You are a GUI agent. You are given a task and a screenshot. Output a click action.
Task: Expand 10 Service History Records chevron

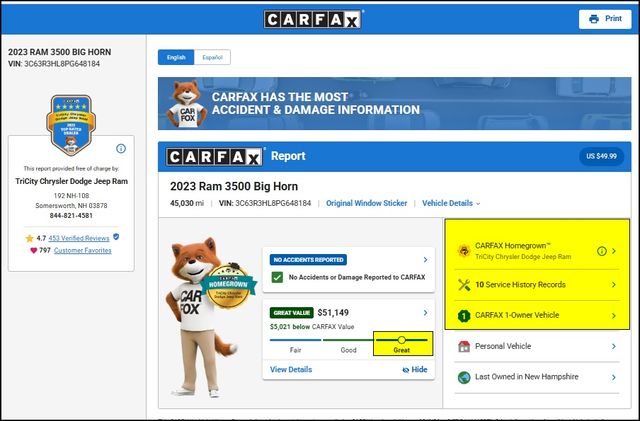[614, 285]
